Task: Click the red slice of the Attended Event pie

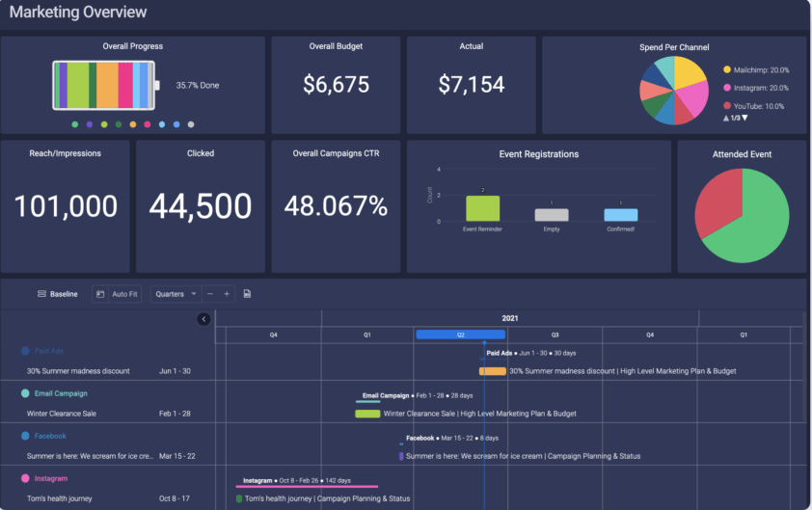Action: click(x=717, y=200)
